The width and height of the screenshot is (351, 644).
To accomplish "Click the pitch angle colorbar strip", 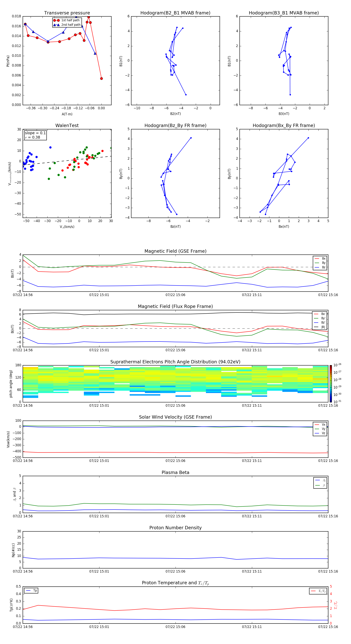I will 331,383.
